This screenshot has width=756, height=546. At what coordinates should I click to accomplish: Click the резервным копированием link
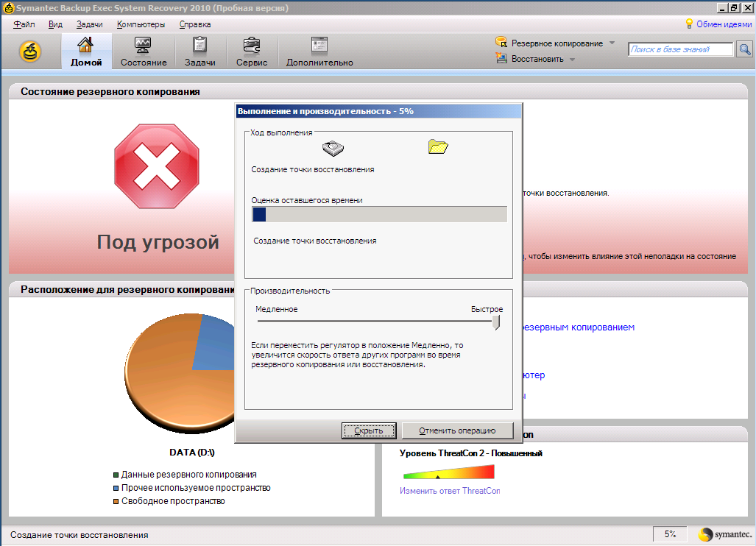pyautogui.click(x=579, y=327)
